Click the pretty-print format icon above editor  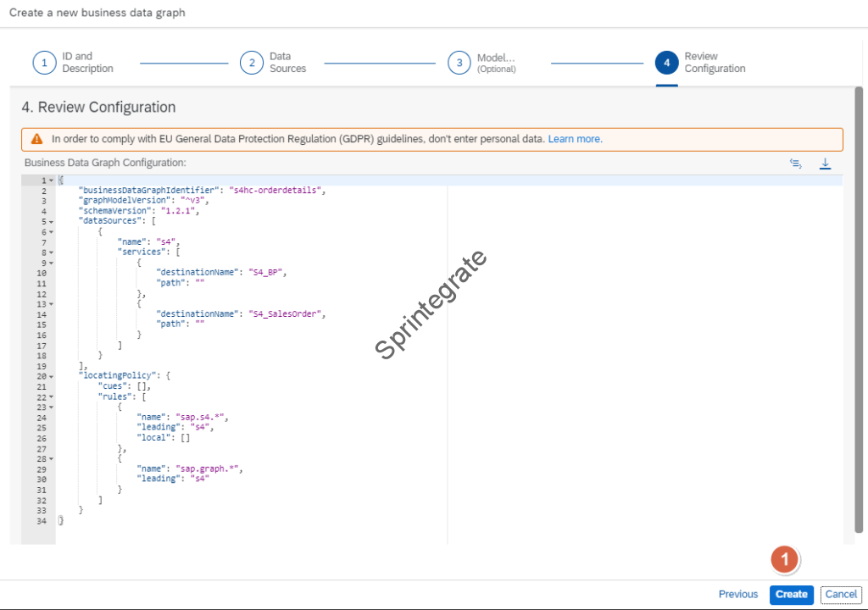[x=795, y=164]
